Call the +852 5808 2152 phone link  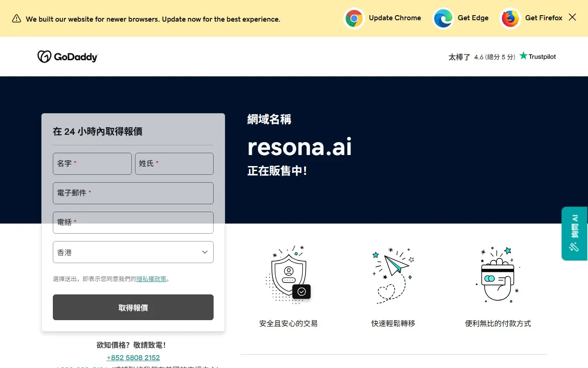point(133,357)
